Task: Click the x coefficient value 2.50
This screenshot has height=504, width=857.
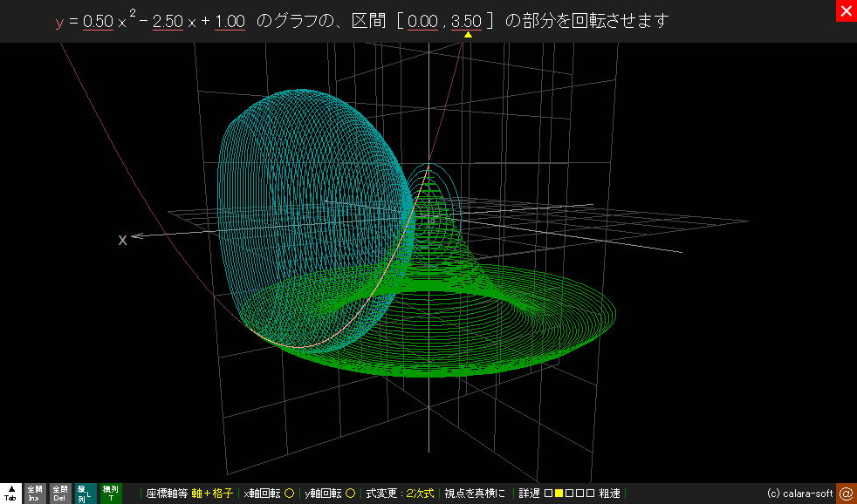Action: tap(168, 22)
